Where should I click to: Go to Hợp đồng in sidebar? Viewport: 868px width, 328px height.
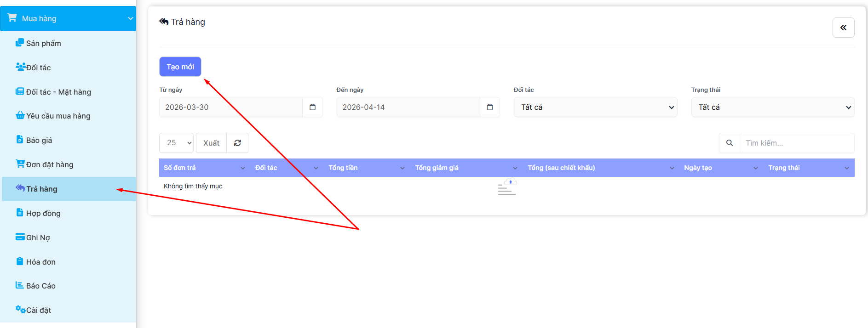tap(43, 213)
